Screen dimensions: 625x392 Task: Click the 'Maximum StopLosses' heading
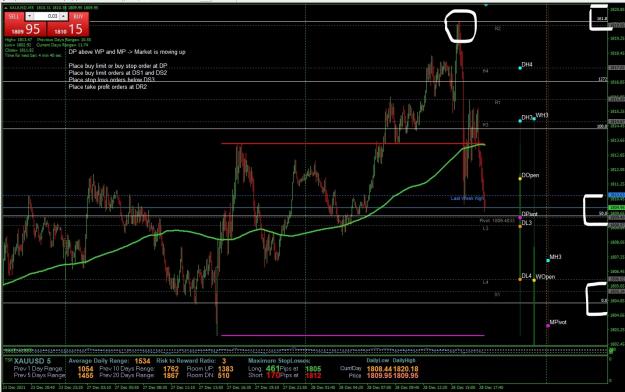(279, 361)
